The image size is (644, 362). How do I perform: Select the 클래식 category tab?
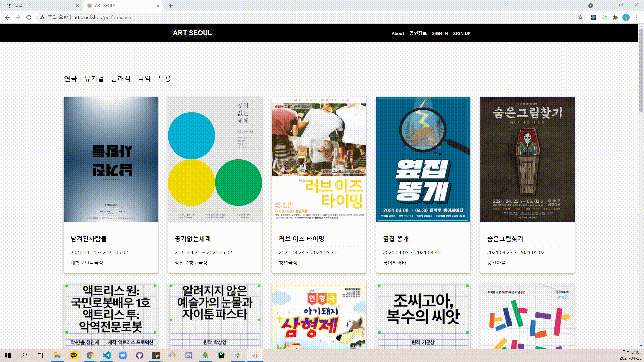tap(121, 79)
